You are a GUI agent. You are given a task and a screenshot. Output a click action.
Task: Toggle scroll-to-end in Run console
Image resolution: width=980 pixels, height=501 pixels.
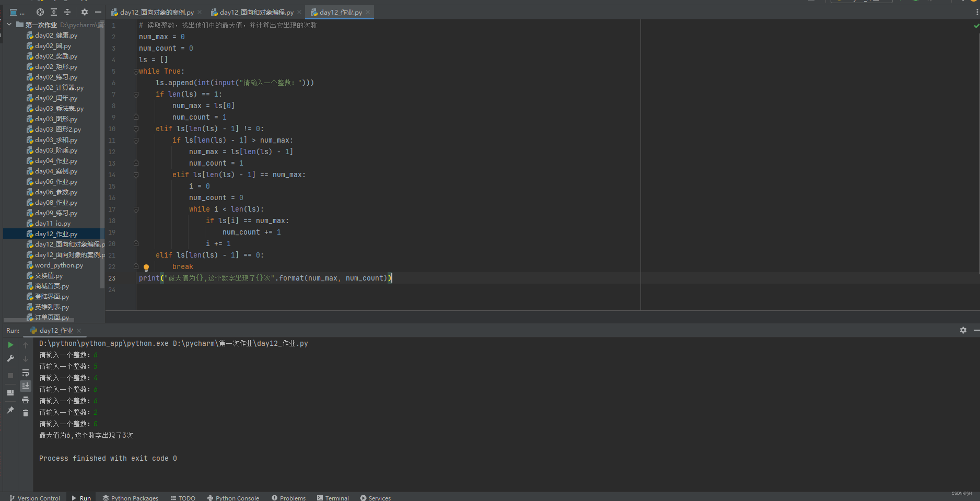coord(26,386)
